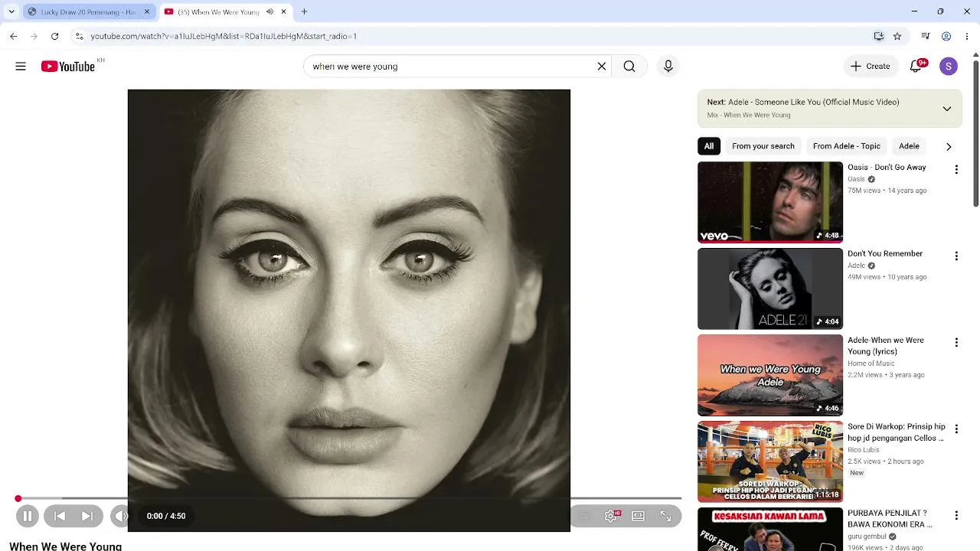Image resolution: width=980 pixels, height=551 pixels.
Task: Close the When We Were Young tab
Action: pos(284,12)
